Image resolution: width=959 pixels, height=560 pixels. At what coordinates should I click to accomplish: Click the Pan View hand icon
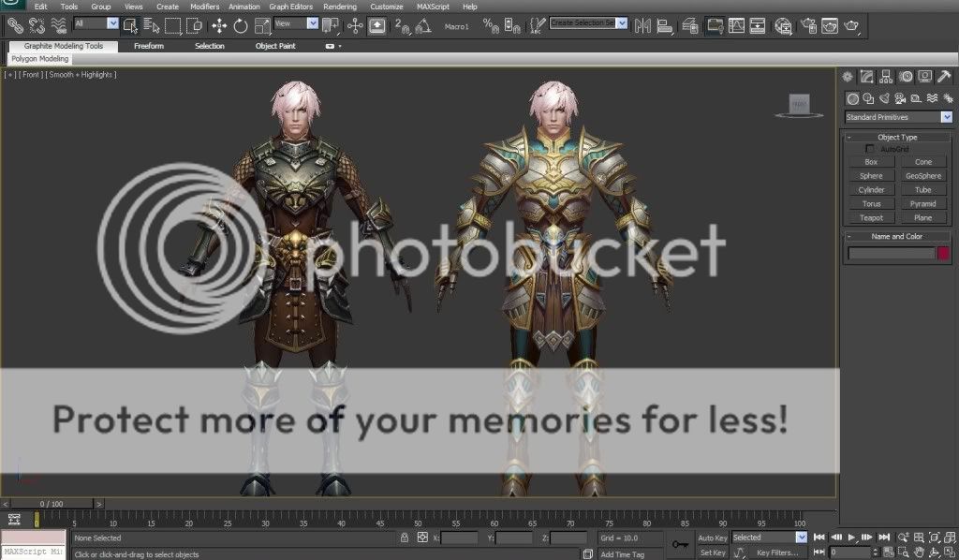[x=919, y=553]
